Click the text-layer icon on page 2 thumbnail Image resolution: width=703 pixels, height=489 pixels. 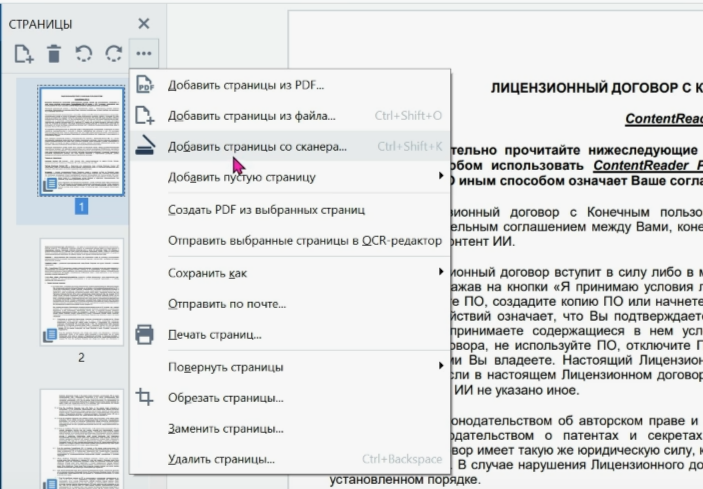click(x=50, y=335)
